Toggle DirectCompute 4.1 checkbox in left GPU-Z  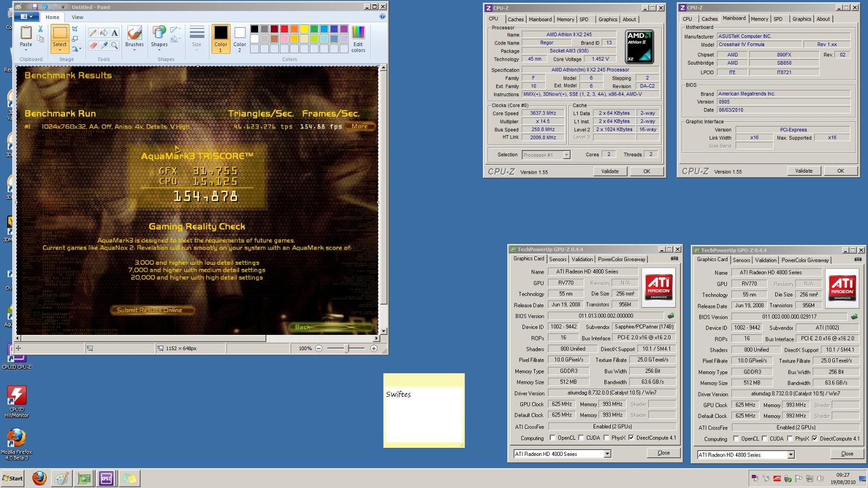(x=631, y=438)
